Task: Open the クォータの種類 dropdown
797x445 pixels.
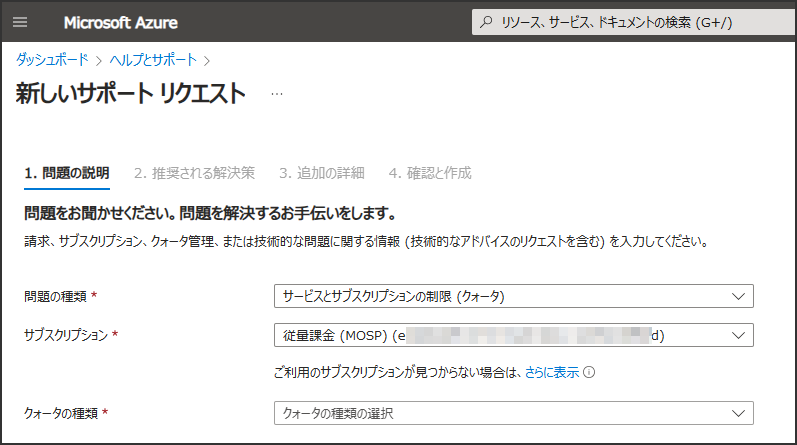Action: 513,413
